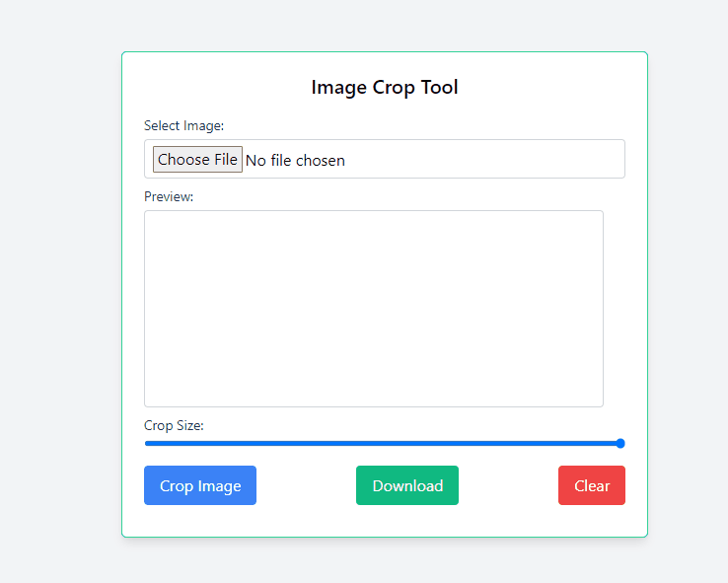Click the white card space below the buttons
The image size is (728, 583).
385,521
